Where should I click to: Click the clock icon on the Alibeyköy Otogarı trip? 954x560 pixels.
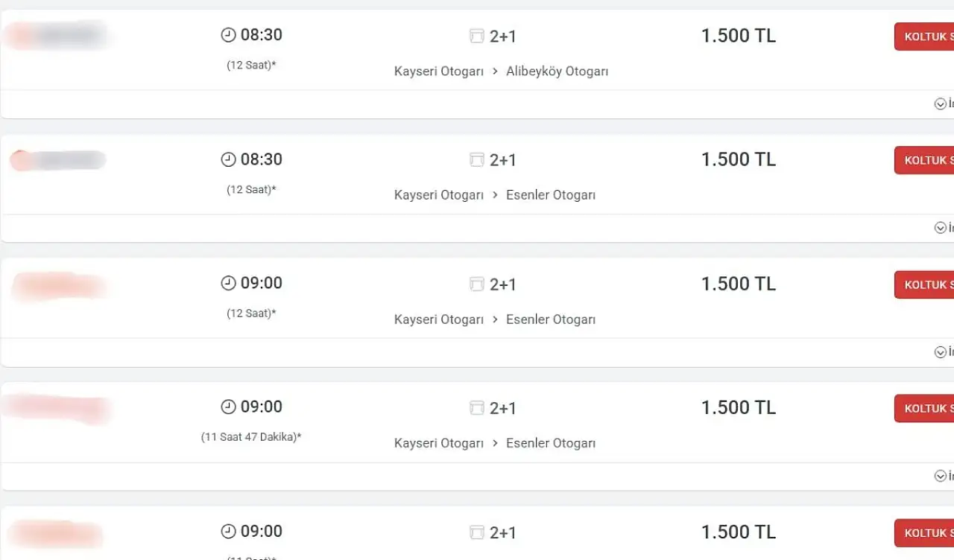(228, 35)
